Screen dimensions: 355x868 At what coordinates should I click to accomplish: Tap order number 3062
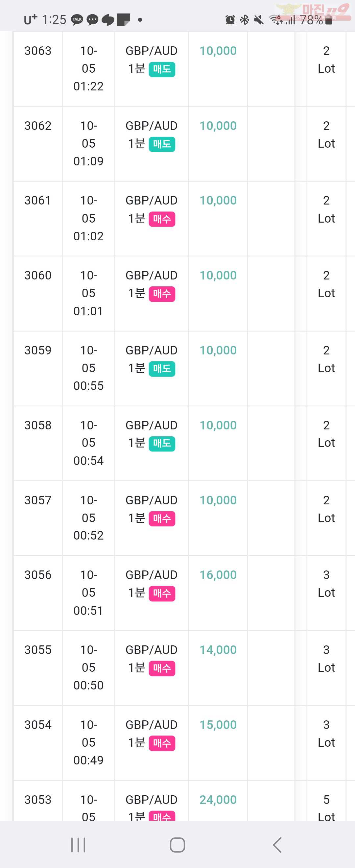click(38, 126)
